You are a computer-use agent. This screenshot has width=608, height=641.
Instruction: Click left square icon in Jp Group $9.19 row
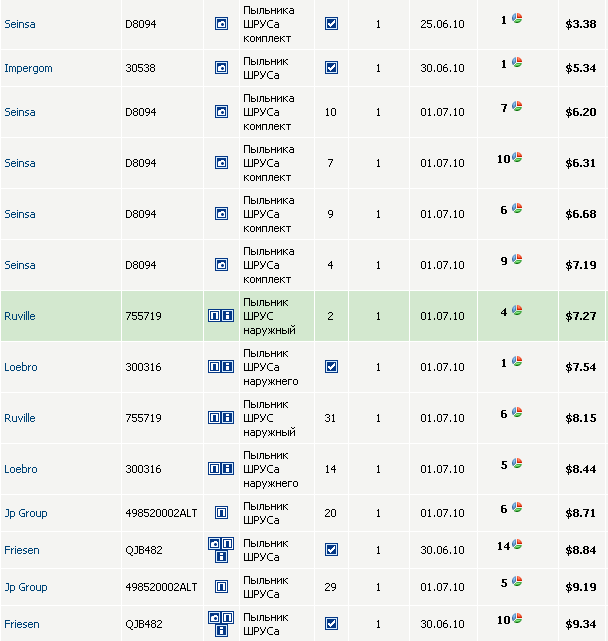click(x=221, y=587)
